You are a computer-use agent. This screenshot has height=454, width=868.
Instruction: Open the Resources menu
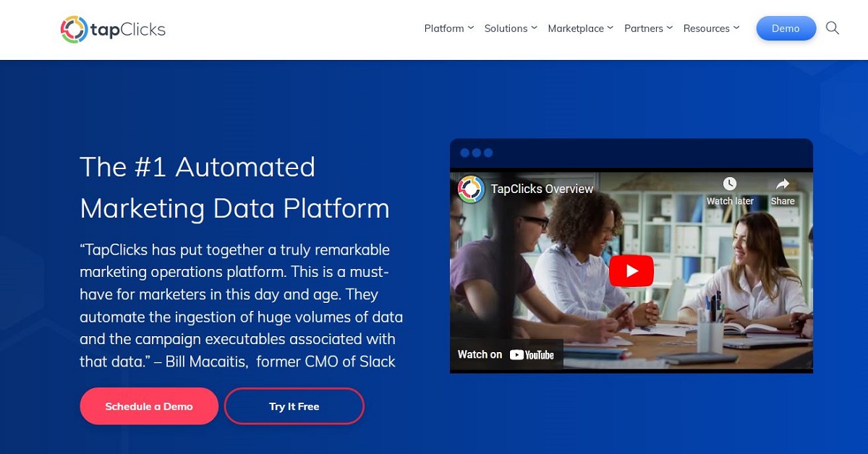click(707, 29)
